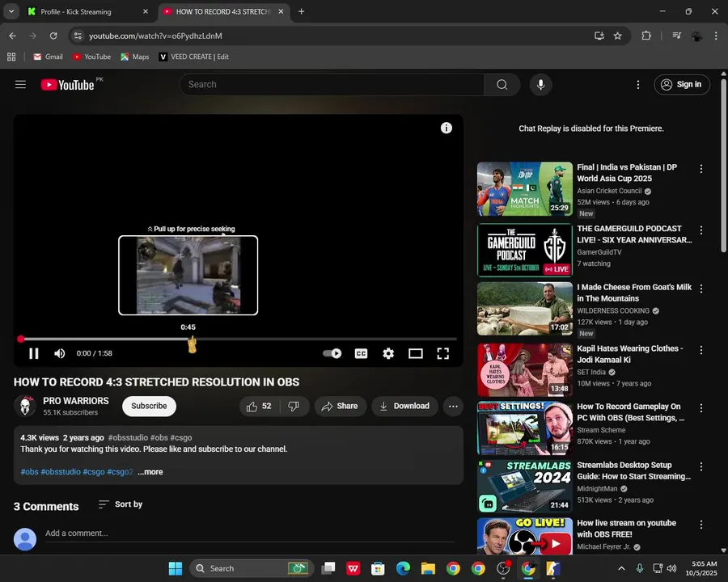Screen dimensions: 728x582
Task: Open tab search dropdown arrow
Action: click(11, 11)
